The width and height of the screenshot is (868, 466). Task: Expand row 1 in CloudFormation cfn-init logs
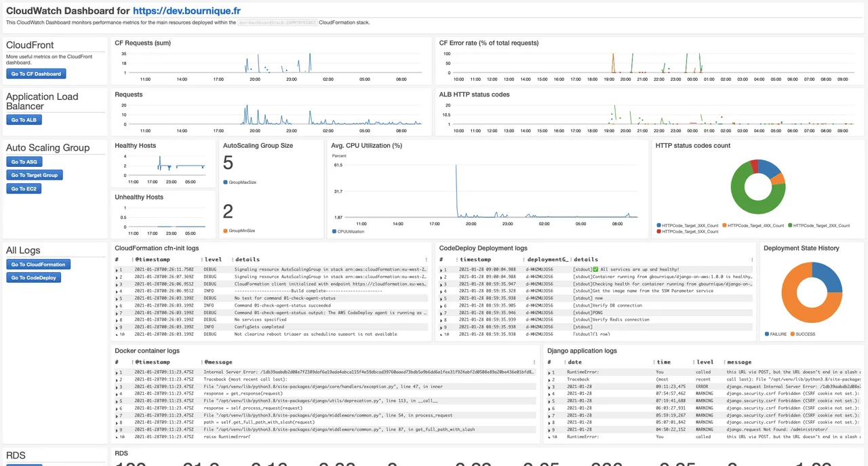coord(117,269)
